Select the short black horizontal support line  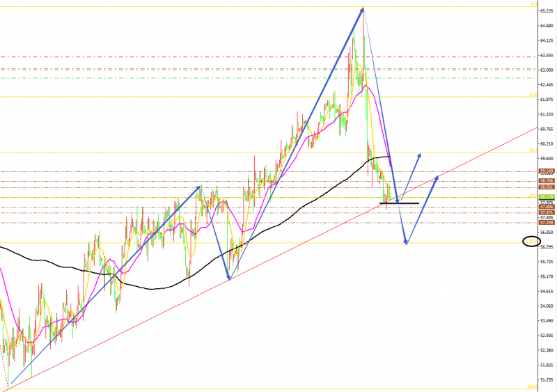click(x=399, y=203)
